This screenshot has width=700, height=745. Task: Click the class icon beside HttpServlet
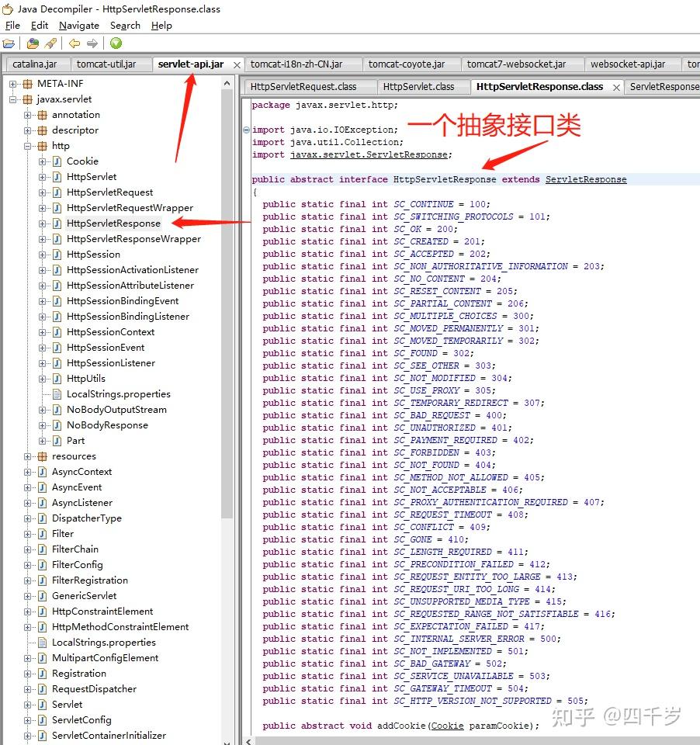coord(57,177)
